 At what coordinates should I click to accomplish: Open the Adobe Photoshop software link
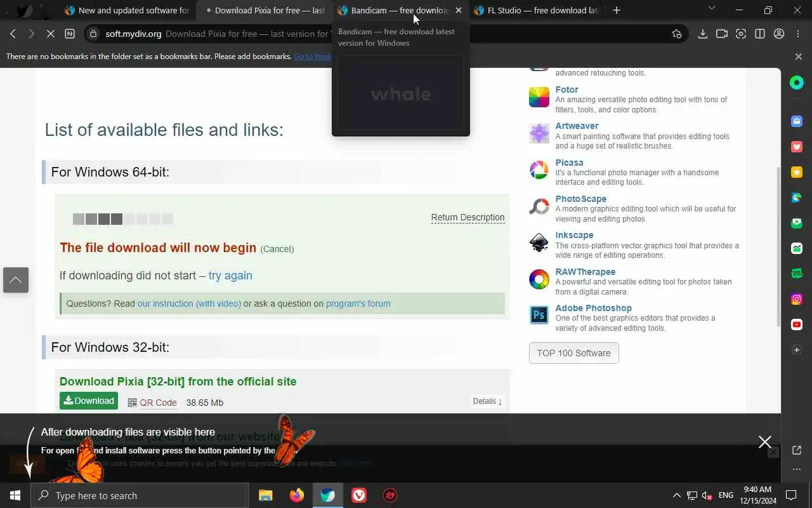coord(593,308)
